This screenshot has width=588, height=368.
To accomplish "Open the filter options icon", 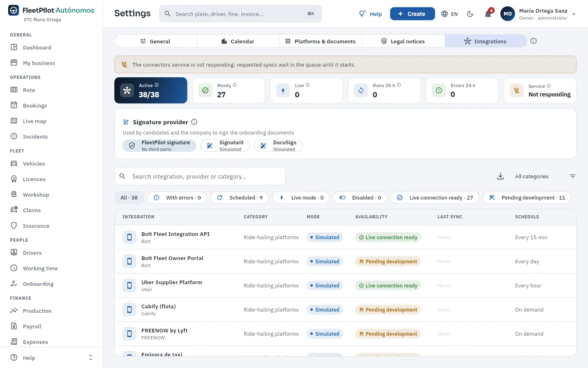I will (572, 176).
